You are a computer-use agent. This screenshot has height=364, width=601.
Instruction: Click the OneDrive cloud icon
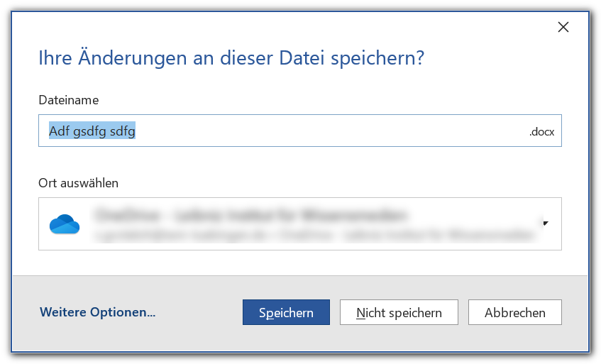[x=65, y=224]
